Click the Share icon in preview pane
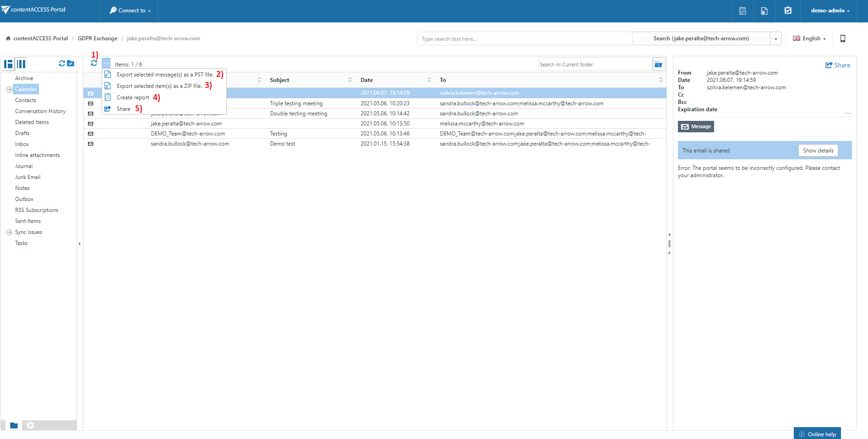This screenshot has height=439, width=868. pos(837,65)
